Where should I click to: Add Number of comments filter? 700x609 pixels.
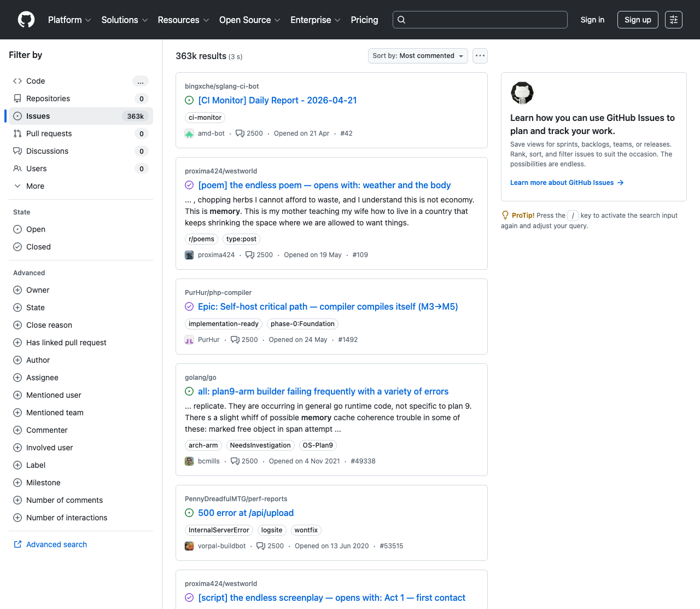coord(81,500)
